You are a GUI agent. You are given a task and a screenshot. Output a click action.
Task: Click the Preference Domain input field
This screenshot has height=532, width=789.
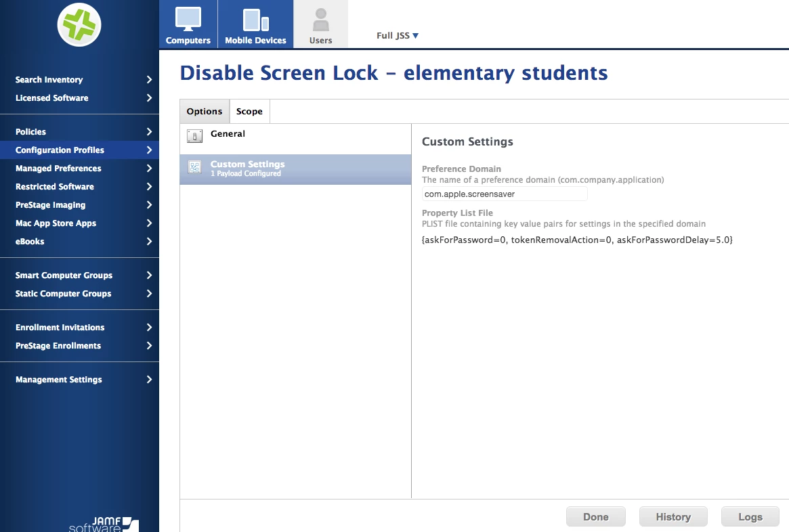tap(504, 194)
